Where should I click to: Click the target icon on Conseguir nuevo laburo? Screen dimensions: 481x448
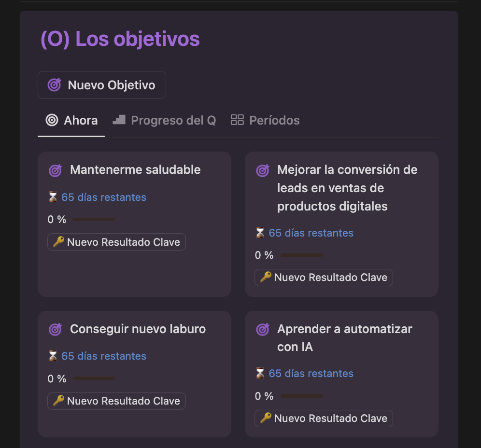(x=55, y=329)
